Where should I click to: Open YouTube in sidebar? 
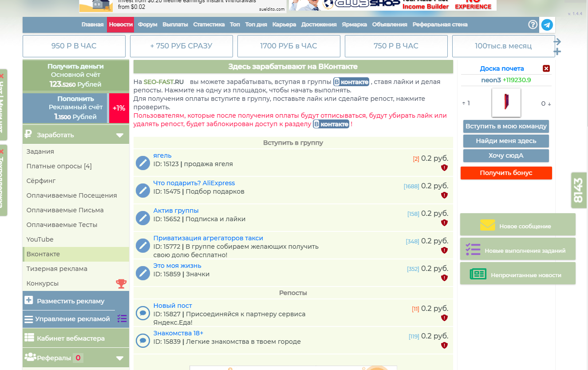(76, 239)
